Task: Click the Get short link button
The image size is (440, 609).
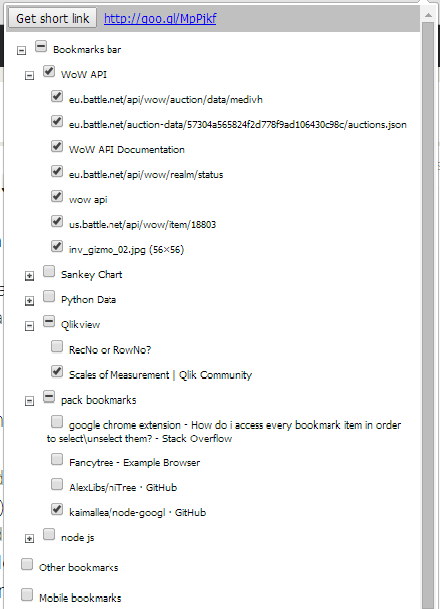Action: [52, 18]
